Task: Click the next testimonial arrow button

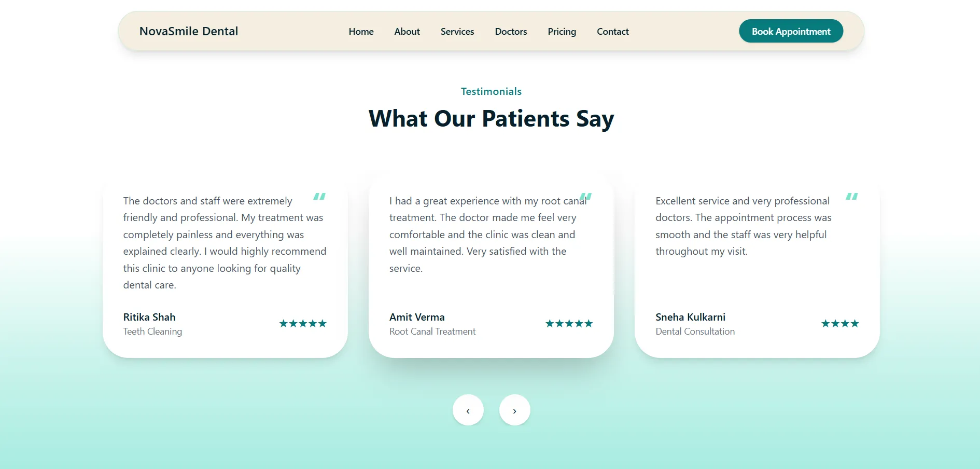Action: [514, 410]
